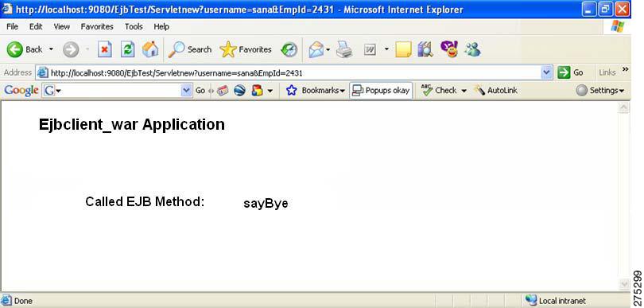Open the Tools menu
The height and width of the screenshot is (308, 644).
pos(134,26)
